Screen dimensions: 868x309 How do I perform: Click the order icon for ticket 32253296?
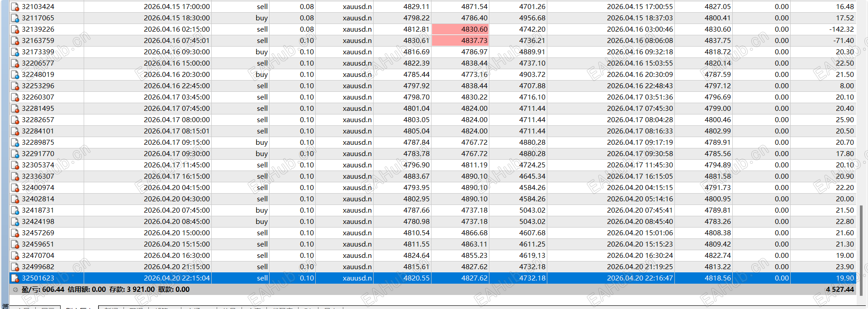(15, 86)
